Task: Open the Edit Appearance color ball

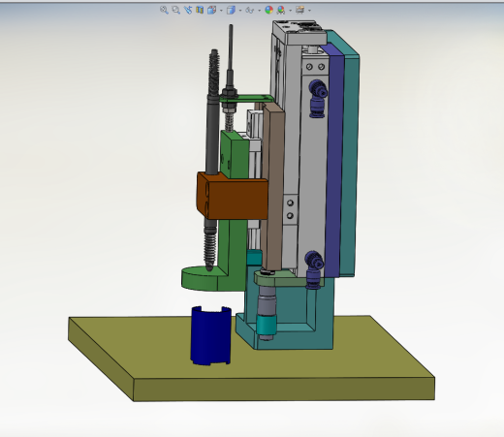Action: click(268, 10)
